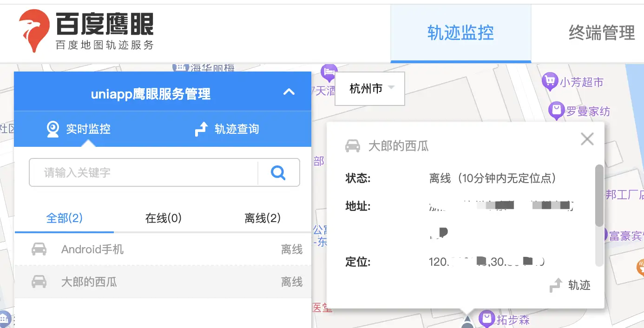Filter list by 离线(2) devices
The width and height of the screenshot is (644, 328).
click(x=263, y=218)
